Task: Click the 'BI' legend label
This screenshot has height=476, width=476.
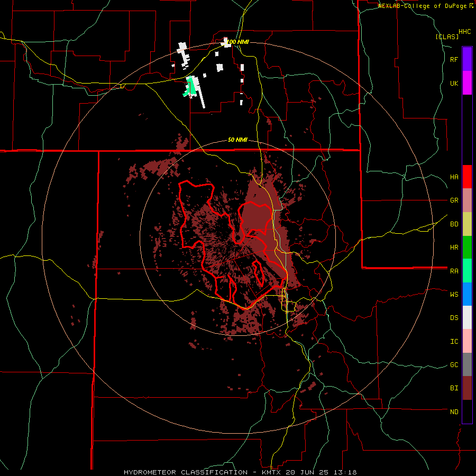Action: pos(454,388)
